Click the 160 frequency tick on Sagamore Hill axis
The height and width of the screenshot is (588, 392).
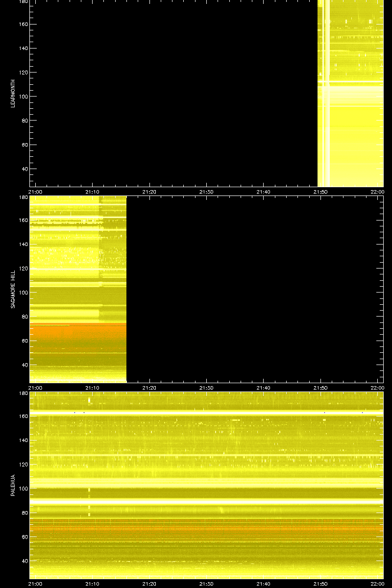(23, 220)
